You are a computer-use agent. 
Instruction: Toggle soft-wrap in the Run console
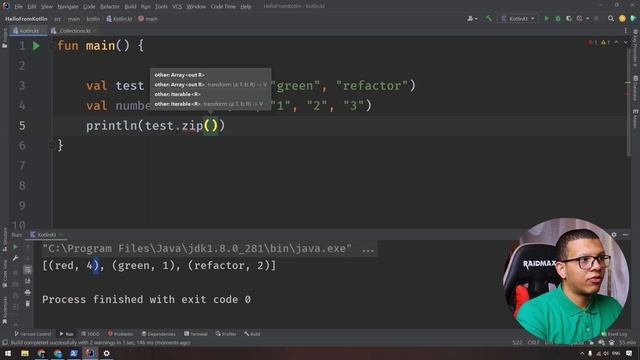(27, 269)
